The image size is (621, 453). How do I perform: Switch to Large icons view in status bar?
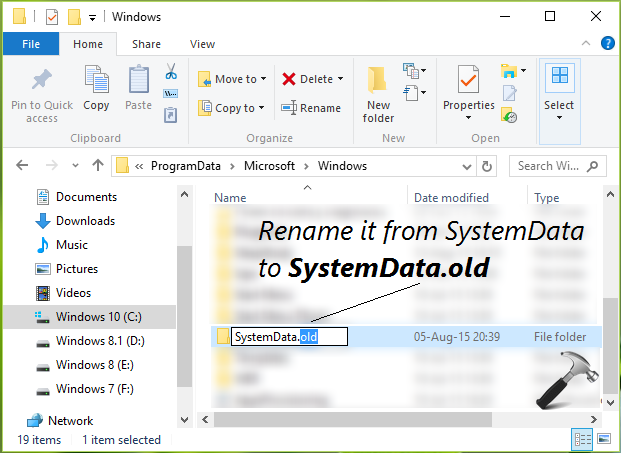click(604, 439)
